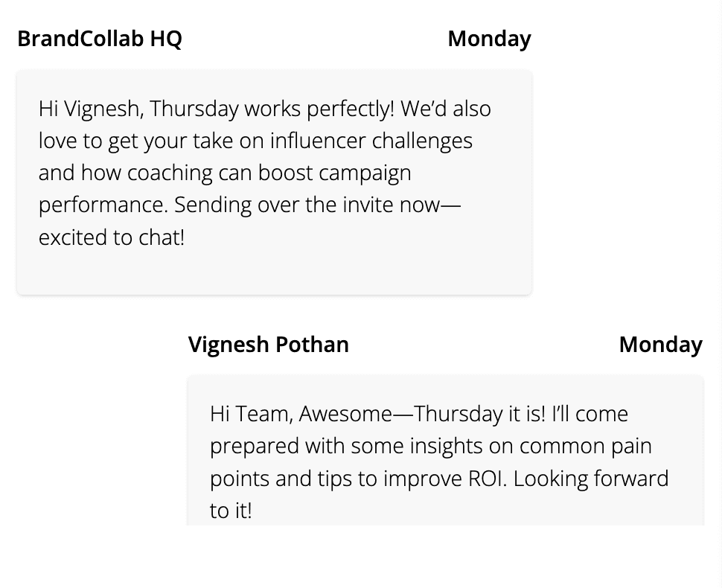Click 'to it!' on the reply's last line

[x=231, y=511]
